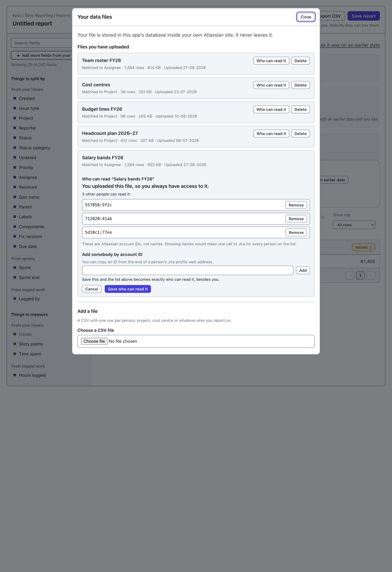392x572 pixels.
Task: Remove account 5d10c1:77ee from readers
Action: [296, 233]
